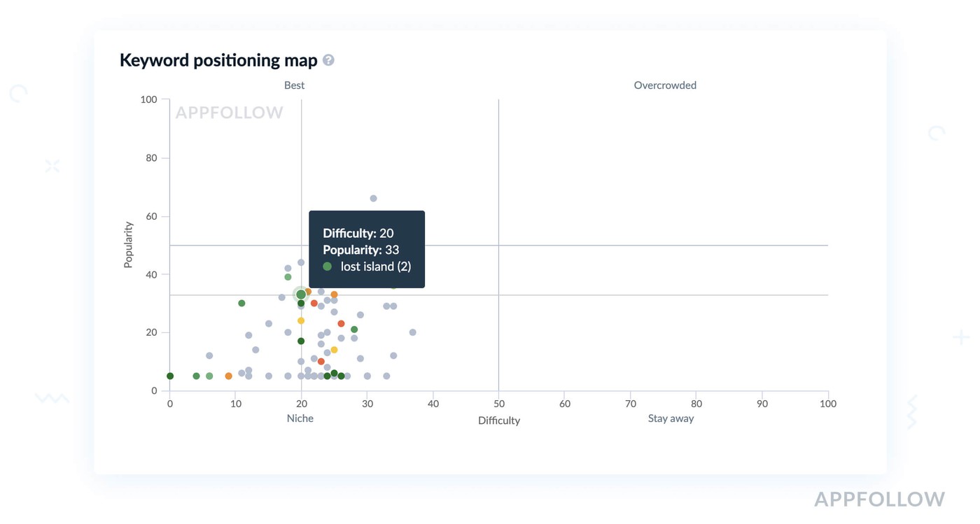The height and width of the screenshot is (524, 980).
Task: Click the lost island (2) tooltip text
Action: (376, 267)
